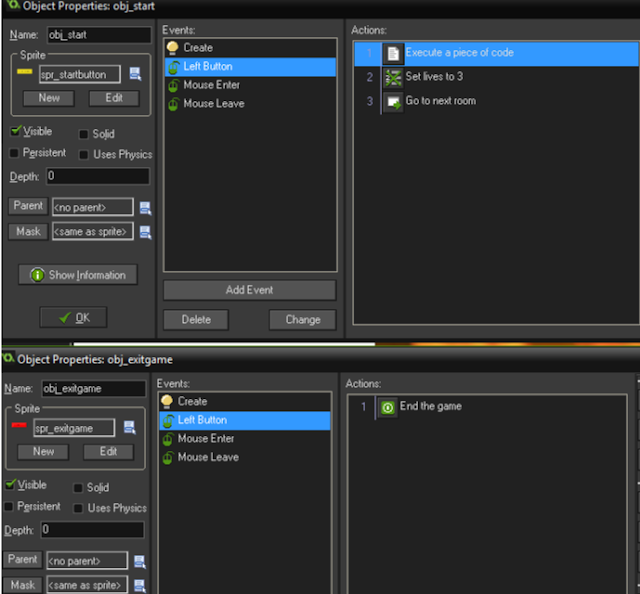Click the Parent button in obj_start
640x594 pixels.
pos(28,206)
